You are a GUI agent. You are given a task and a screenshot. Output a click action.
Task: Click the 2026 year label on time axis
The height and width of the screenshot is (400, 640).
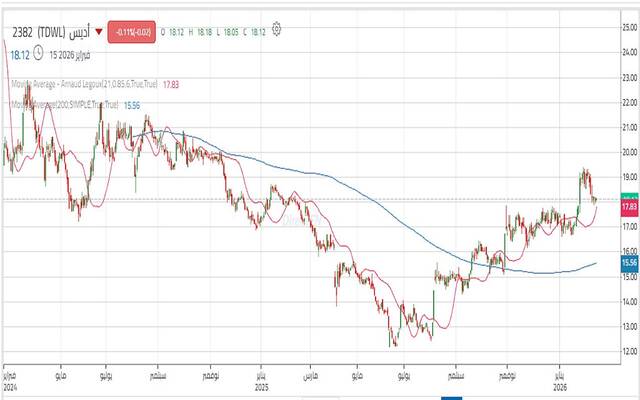563,384
